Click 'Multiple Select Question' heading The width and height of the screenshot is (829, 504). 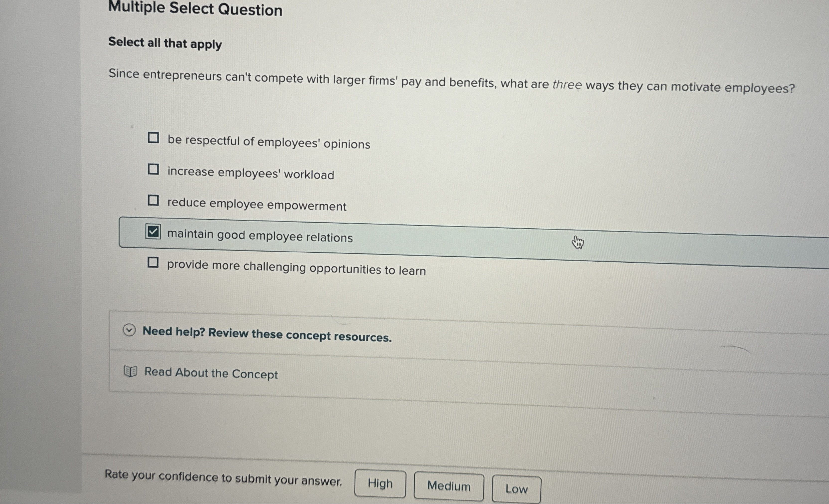coord(195,9)
